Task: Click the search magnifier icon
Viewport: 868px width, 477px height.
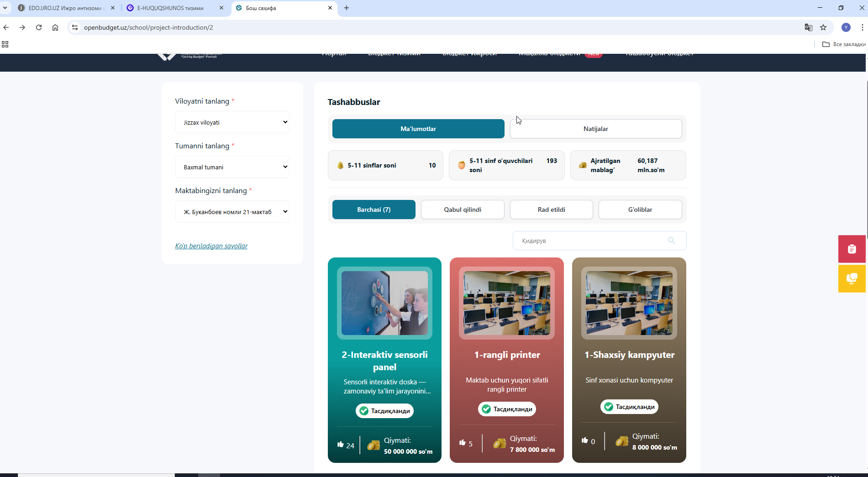Action: point(671,241)
